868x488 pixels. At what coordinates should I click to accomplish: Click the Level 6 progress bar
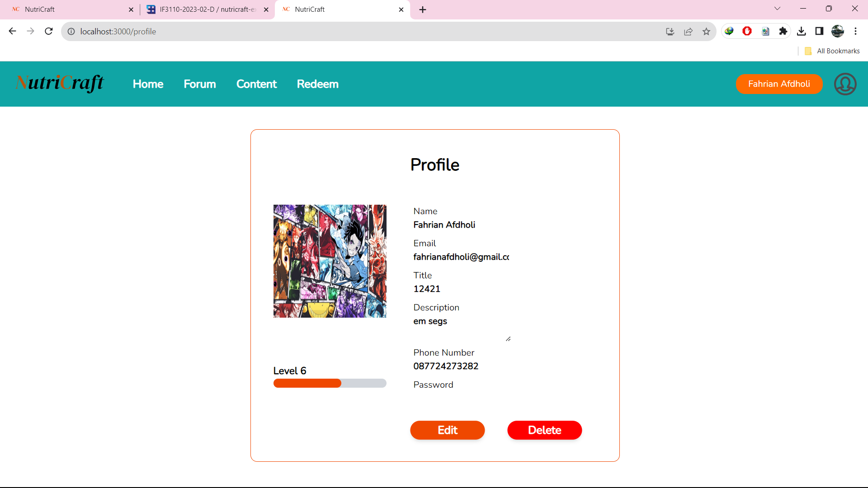[330, 383]
